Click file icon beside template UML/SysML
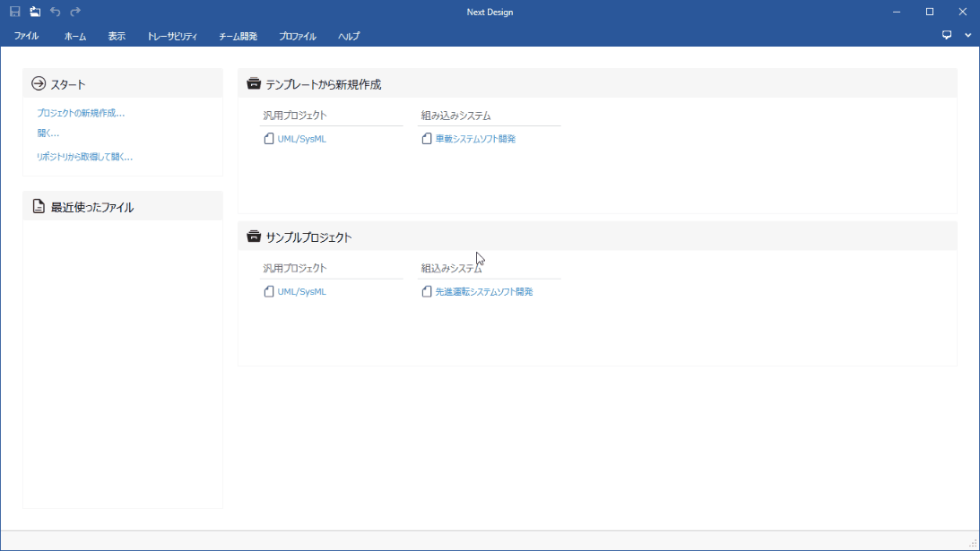 [269, 139]
